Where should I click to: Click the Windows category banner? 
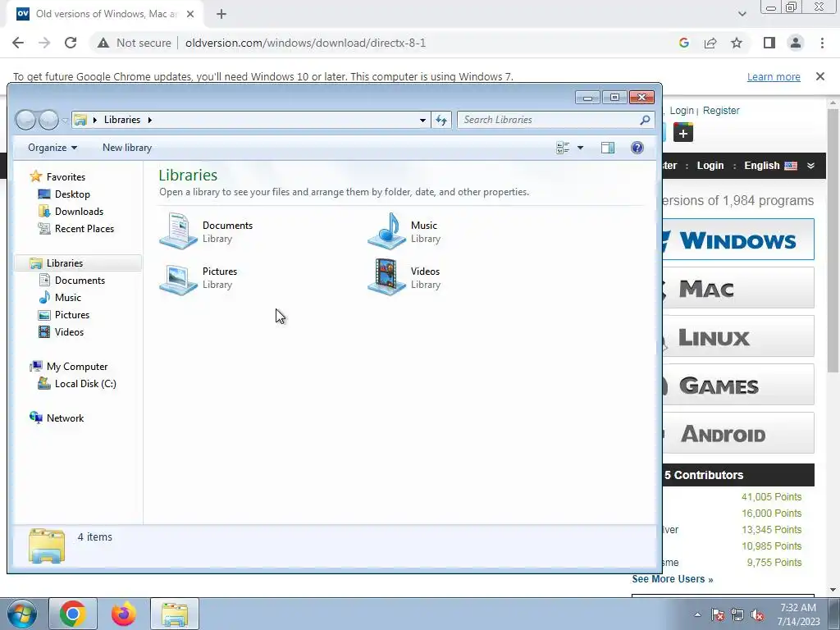(738, 240)
